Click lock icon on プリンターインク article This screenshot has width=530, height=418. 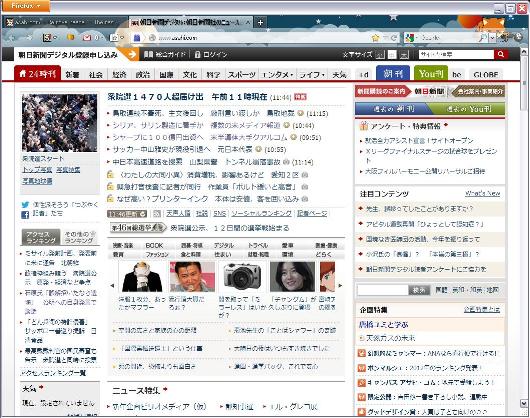110,199
